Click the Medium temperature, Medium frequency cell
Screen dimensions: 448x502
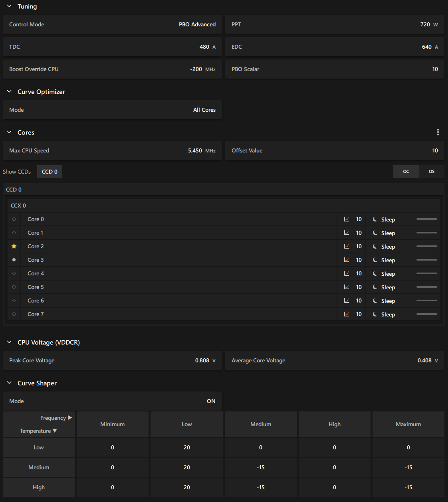pyautogui.click(x=261, y=467)
